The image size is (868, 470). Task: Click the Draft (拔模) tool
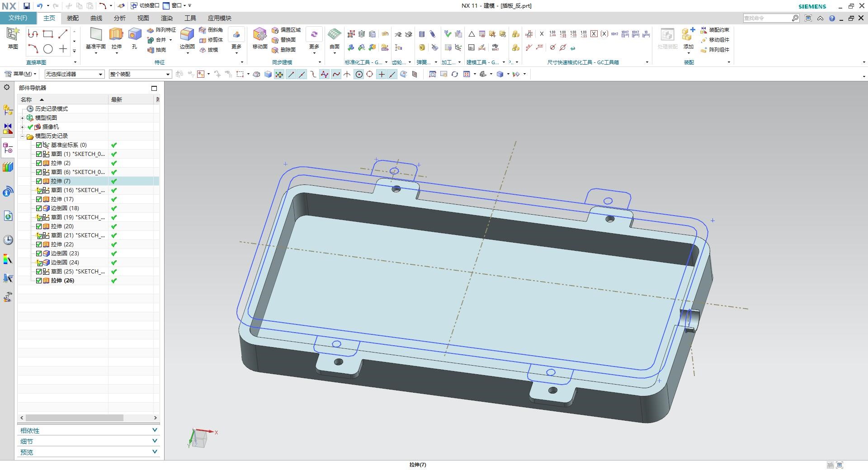pyautogui.click(x=208, y=50)
